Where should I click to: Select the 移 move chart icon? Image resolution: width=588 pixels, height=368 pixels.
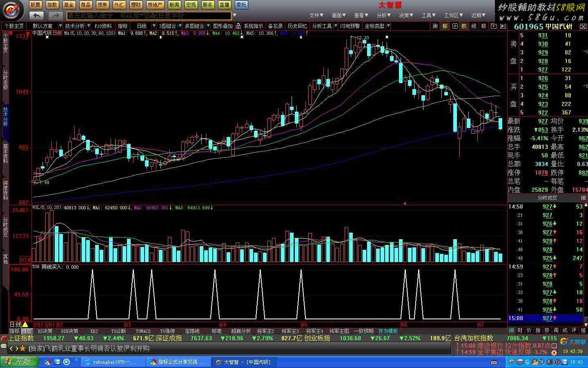tap(483, 26)
